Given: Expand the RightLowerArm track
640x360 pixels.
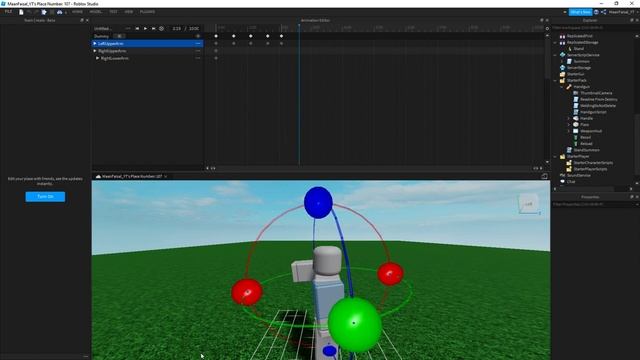Looking at the screenshot, I should click(x=98, y=58).
